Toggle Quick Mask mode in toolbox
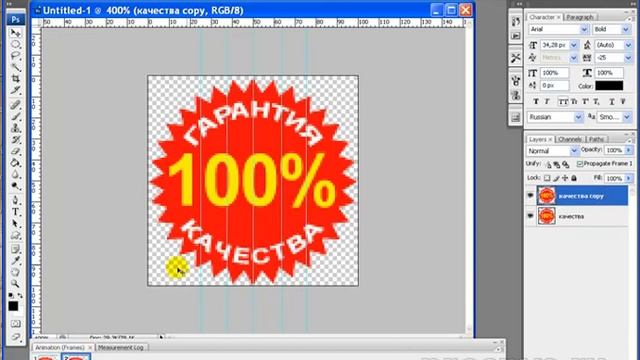Screen dimensions: 640x360 (x=16, y=324)
